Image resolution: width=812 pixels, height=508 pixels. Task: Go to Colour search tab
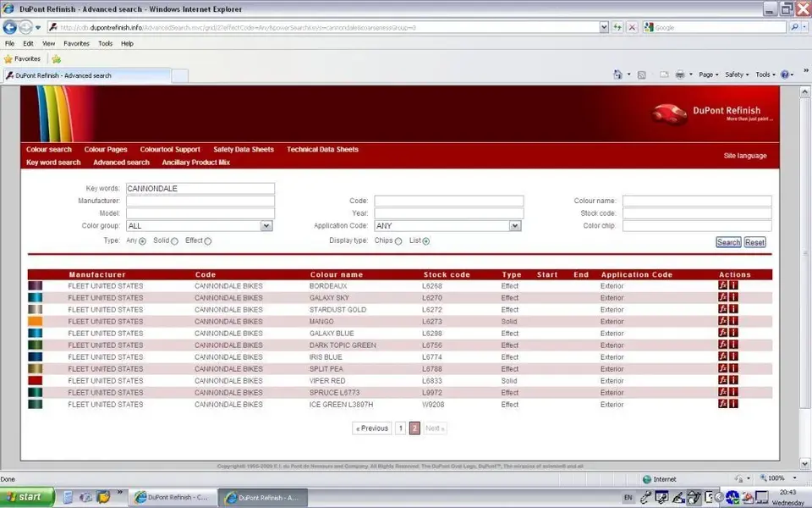pyautogui.click(x=49, y=149)
